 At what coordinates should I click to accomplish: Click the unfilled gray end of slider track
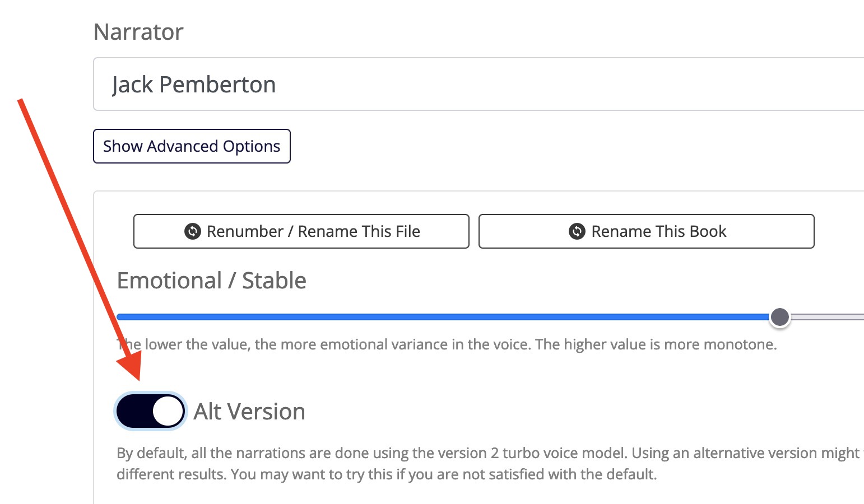[827, 317]
